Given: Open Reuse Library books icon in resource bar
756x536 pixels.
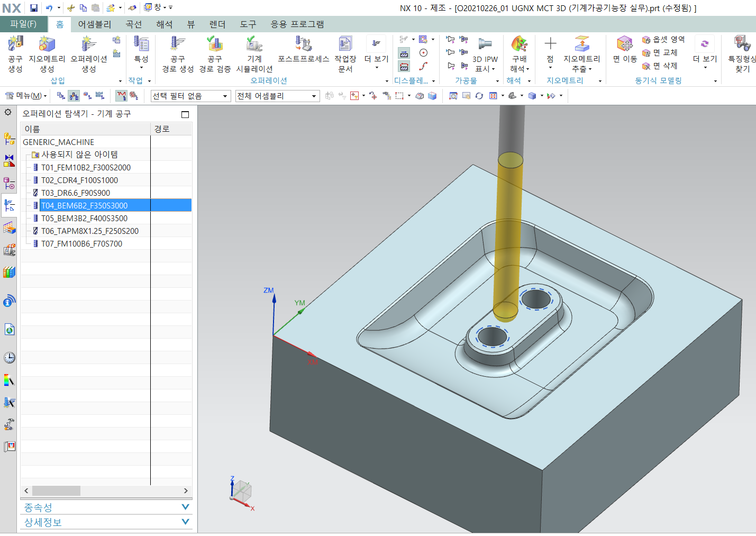Looking at the screenshot, I should pyautogui.click(x=9, y=272).
